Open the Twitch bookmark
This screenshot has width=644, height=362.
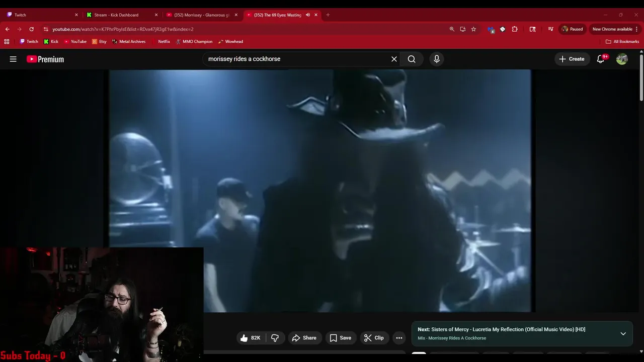tap(29, 42)
